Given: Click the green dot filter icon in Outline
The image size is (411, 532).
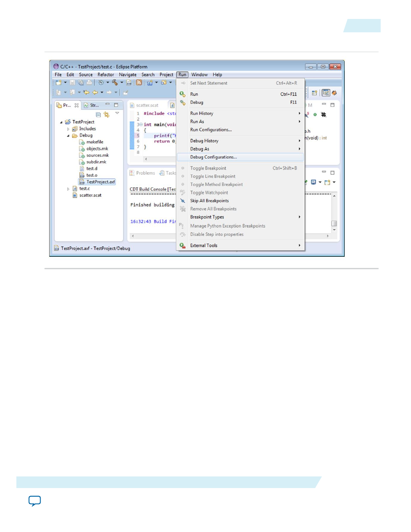Looking at the screenshot, I should (315, 115).
